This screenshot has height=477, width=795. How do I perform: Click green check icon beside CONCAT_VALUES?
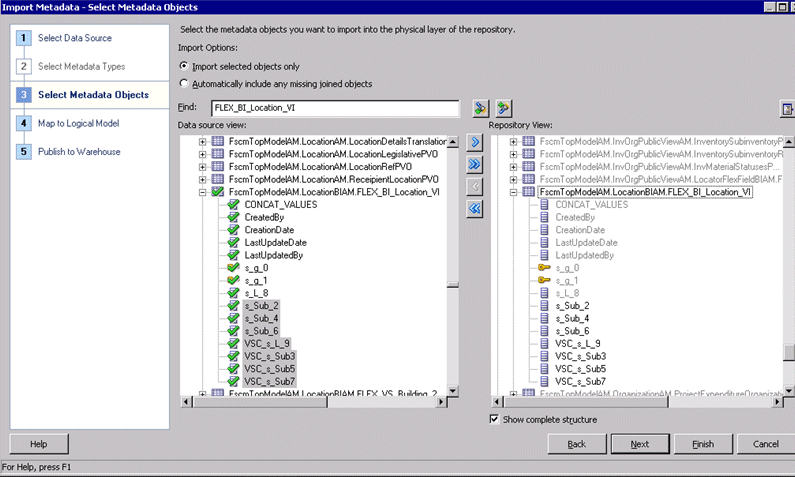pos(233,204)
